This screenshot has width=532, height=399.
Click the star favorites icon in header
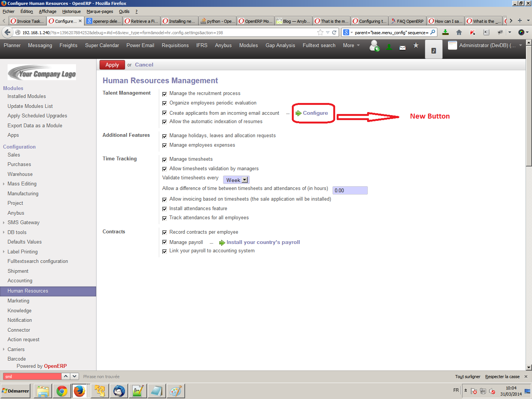pos(416,45)
